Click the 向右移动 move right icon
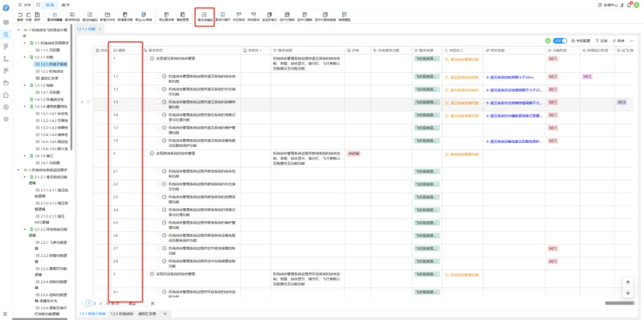This screenshot has width=644, height=320. point(254,15)
